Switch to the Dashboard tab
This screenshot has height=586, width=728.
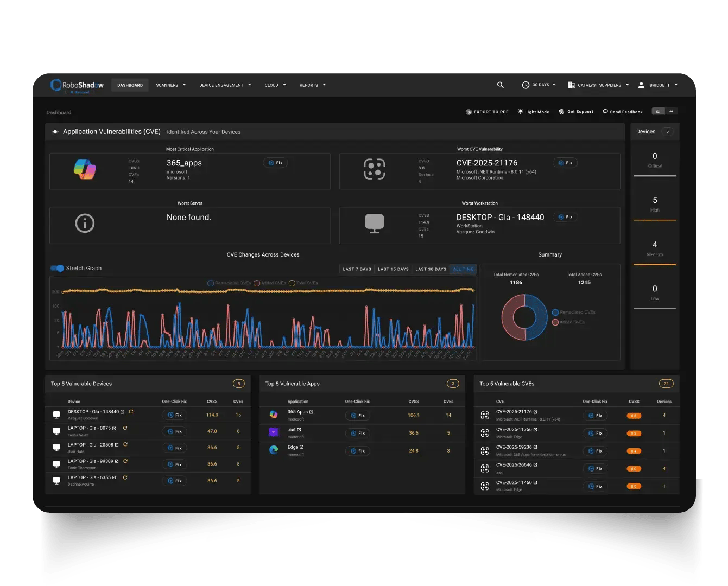[130, 85]
